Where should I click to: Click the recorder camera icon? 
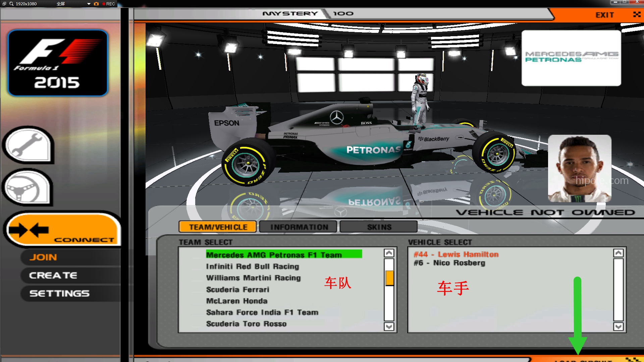(96, 4)
